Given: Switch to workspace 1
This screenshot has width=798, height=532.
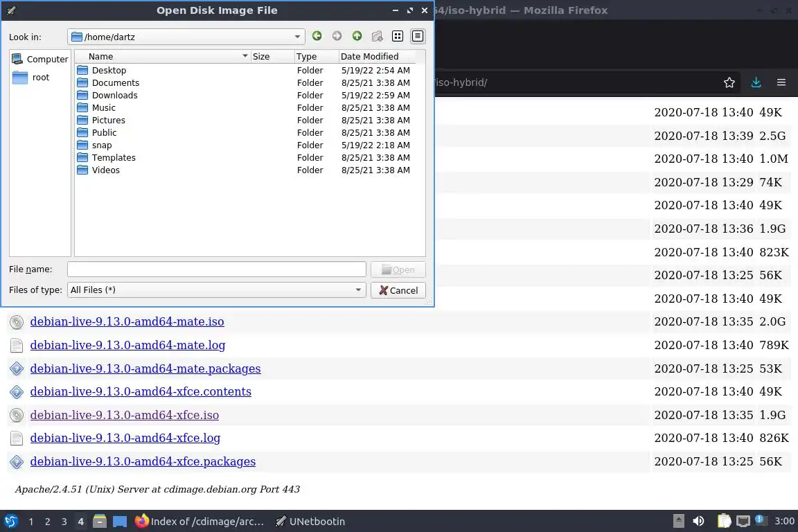Looking at the screenshot, I should (x=31, y=522).
